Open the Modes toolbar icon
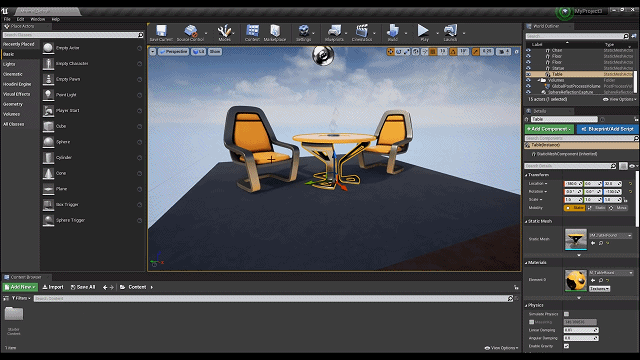This screenshot has height=360, width=640. point(224,33)
